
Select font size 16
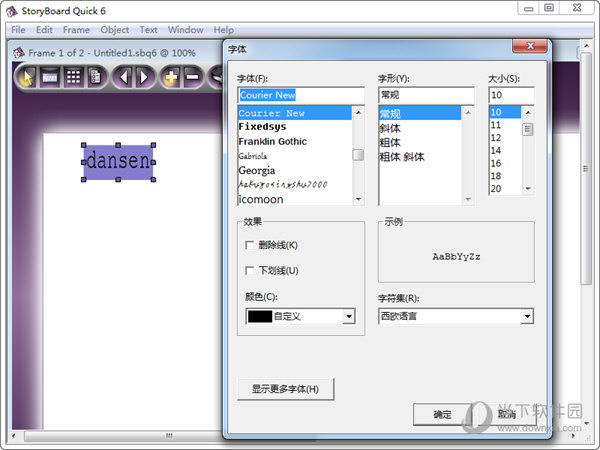coord(505,163)
